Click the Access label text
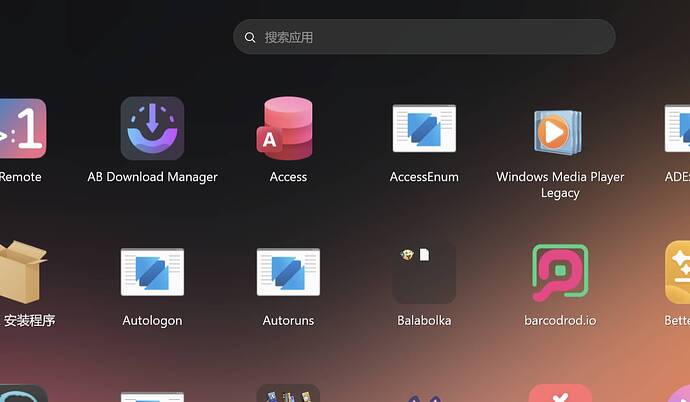 point(288,177)
